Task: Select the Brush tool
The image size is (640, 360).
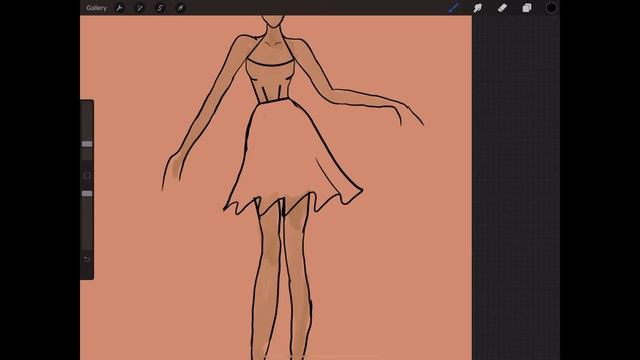Action: 453,8
